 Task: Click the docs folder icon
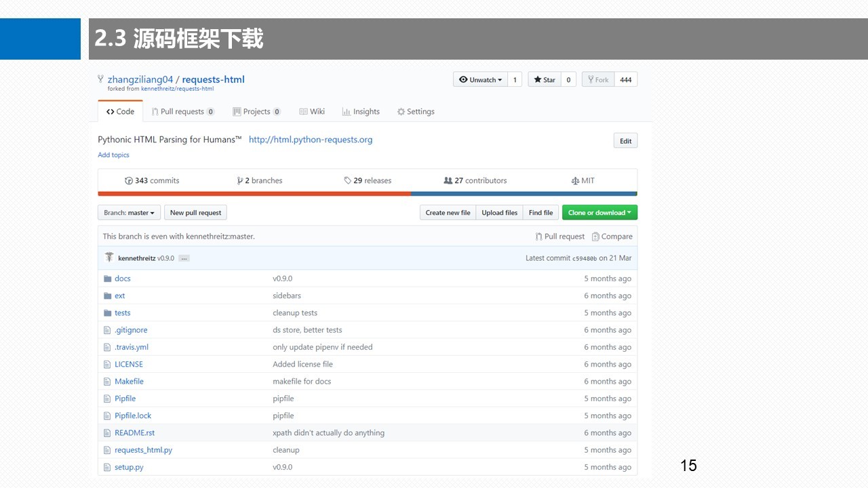(x=107, y=279)
